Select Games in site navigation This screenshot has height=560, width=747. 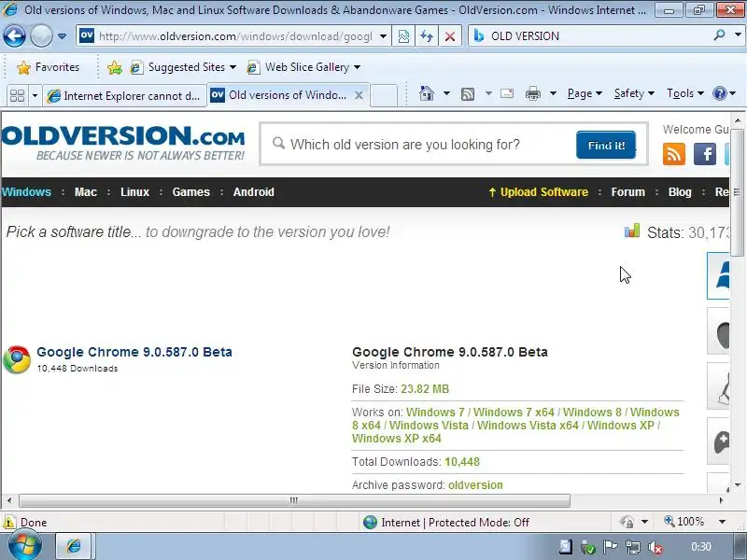pos(191,192)
